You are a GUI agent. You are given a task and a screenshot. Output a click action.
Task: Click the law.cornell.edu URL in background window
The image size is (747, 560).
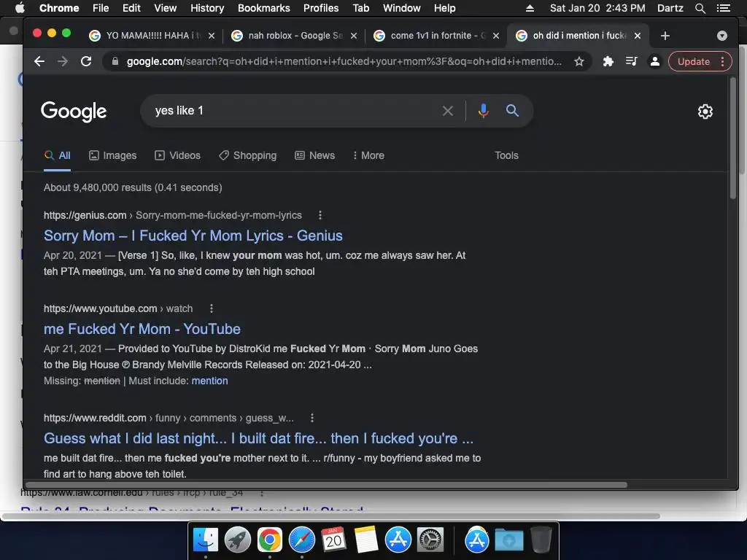coord(132,493)
